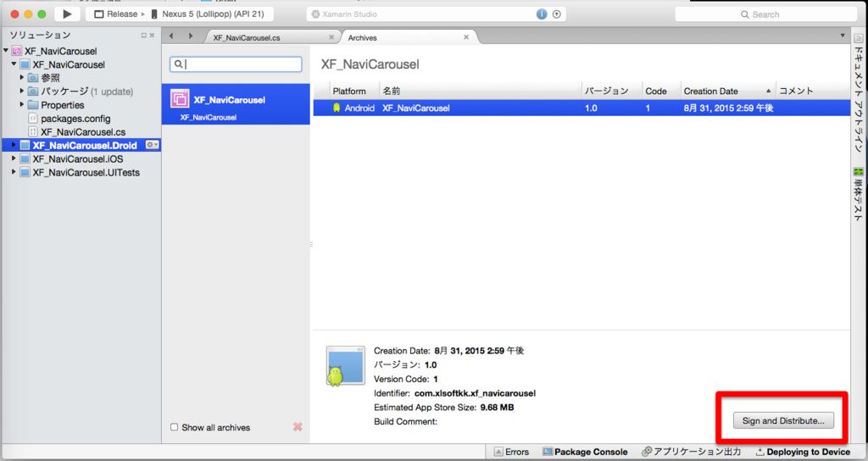The image size is (868, 461).
Task: Click the up-arrow update icon in status bar
Action: pyautogui.click(x=557, y=14)
